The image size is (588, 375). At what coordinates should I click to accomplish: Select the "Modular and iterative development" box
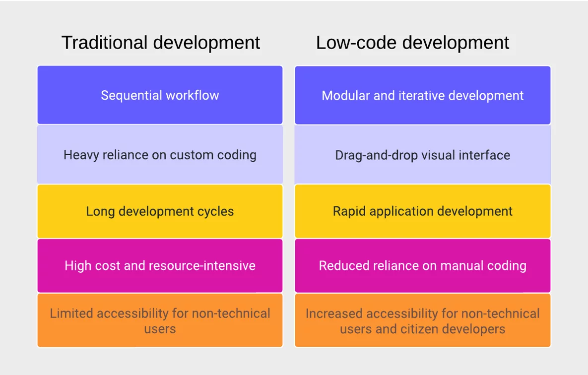(x=422, y=95)
